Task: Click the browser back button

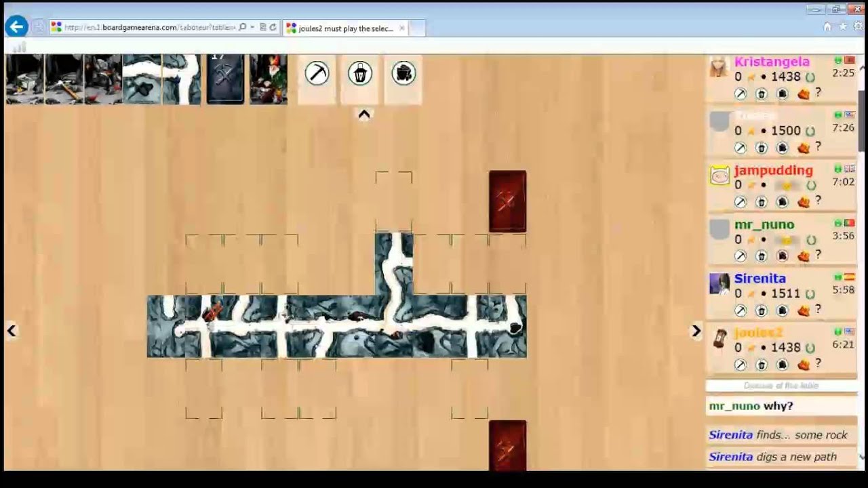Action: click(x=16, y=27)
